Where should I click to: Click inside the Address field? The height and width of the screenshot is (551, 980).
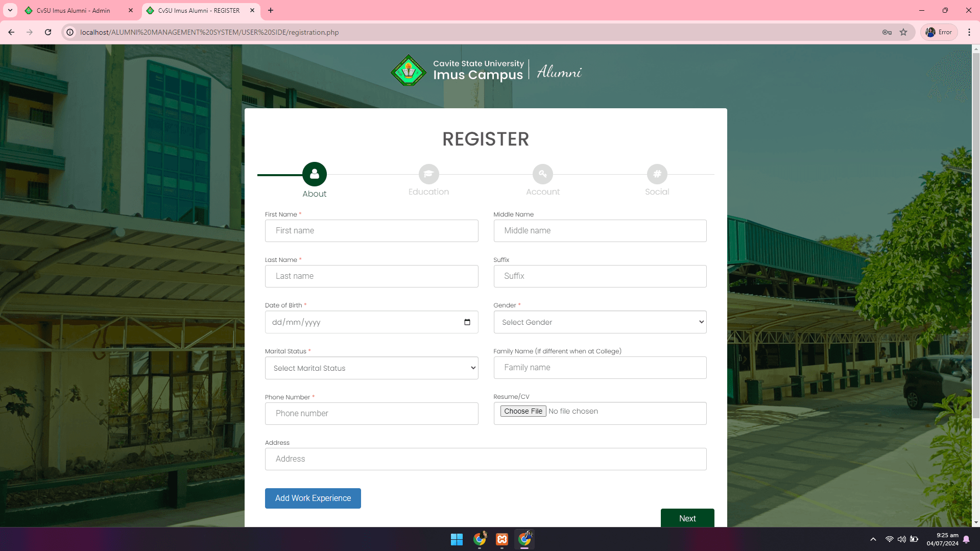[485, 459]
